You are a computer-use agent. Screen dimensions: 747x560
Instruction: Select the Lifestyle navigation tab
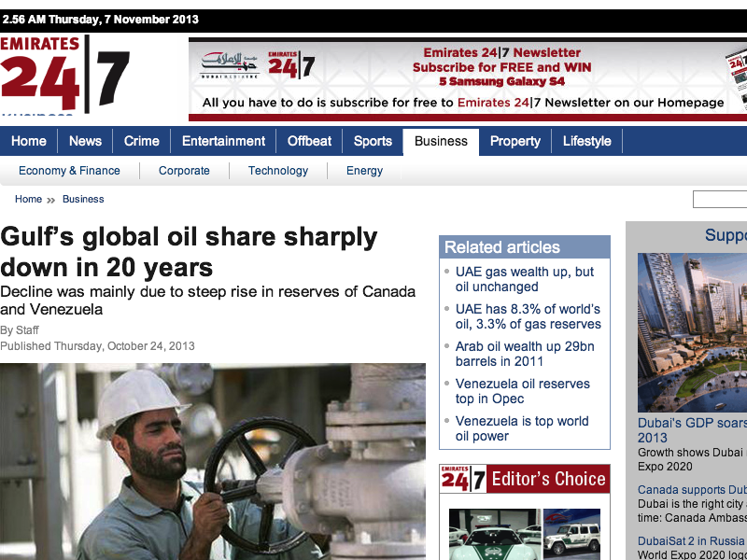tap(586, 141)
